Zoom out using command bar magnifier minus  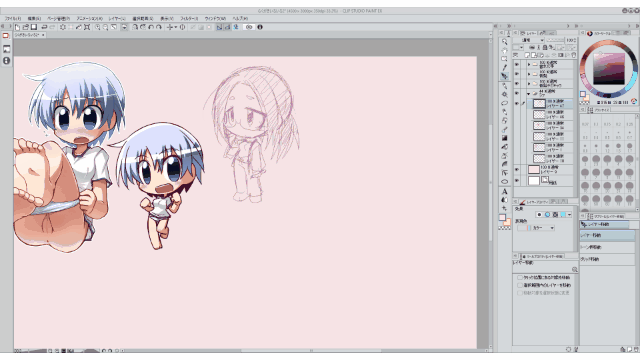pyautogui.click(x=105, y=27)
